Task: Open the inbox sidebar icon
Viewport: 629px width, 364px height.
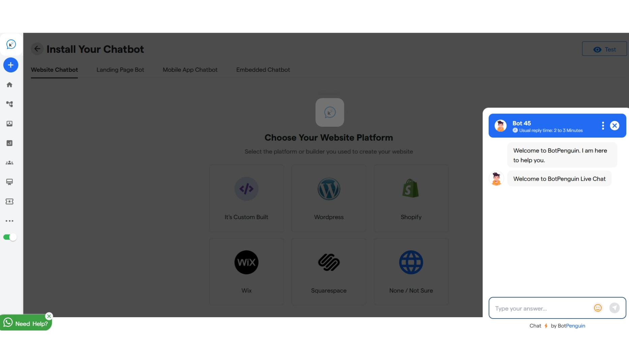Action: tap(9, 124)
